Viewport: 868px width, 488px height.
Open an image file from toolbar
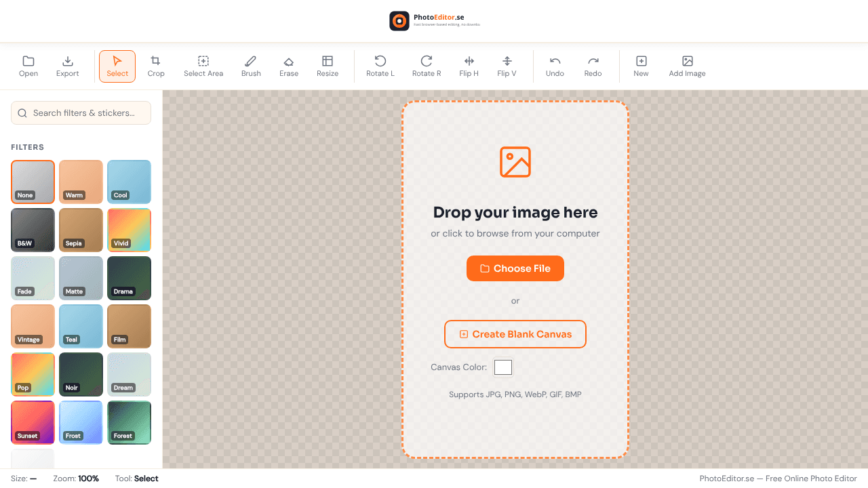(x=28, y=66)
